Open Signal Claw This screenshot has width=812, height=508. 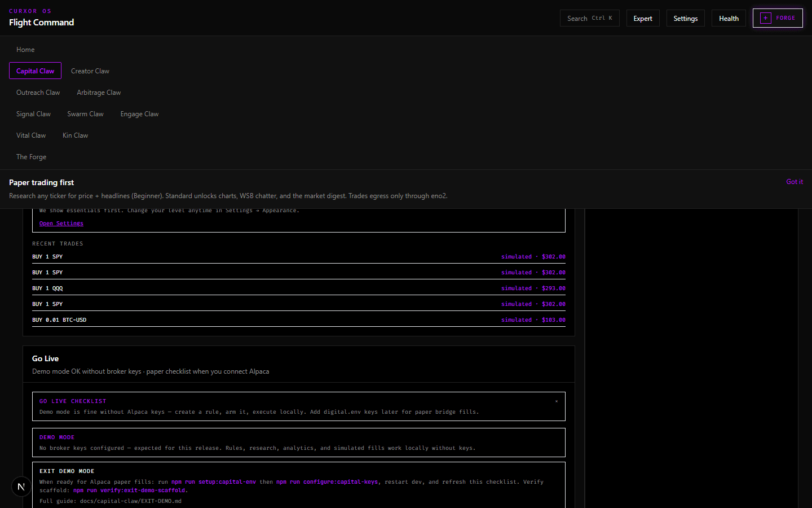point(33,114)
